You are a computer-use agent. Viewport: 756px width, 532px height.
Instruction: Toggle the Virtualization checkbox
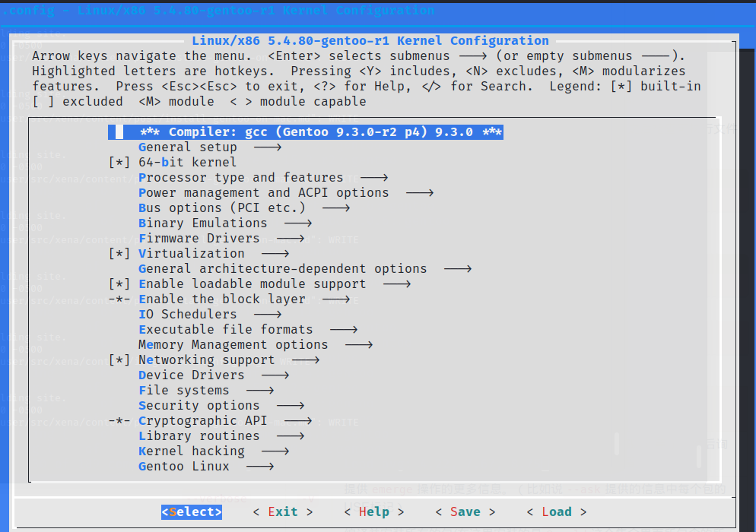tap(119, 254)
